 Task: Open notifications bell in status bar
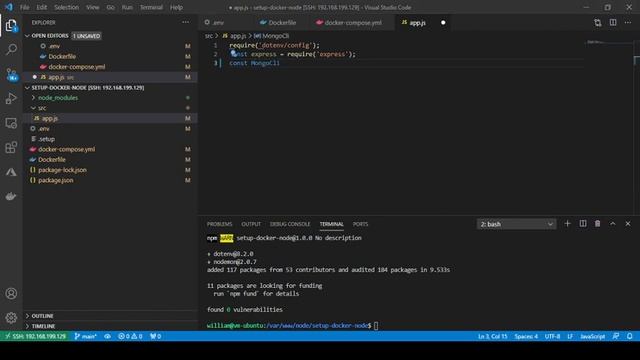click(630, 336)
